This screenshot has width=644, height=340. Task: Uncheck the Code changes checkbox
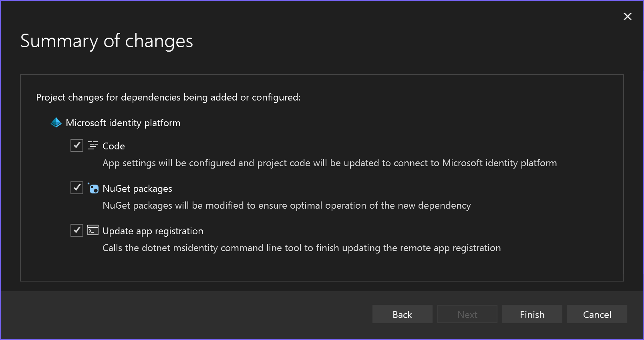click(x=76, y=145)
